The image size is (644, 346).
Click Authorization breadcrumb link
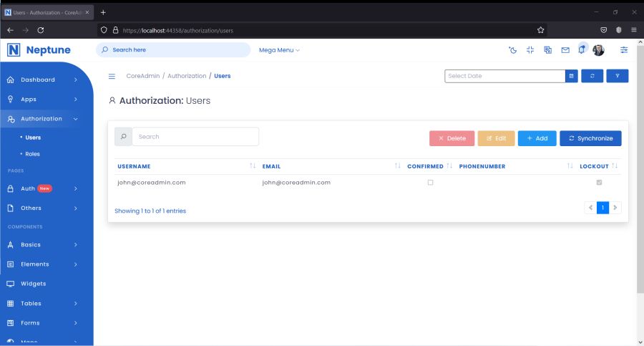pos(187,76)
